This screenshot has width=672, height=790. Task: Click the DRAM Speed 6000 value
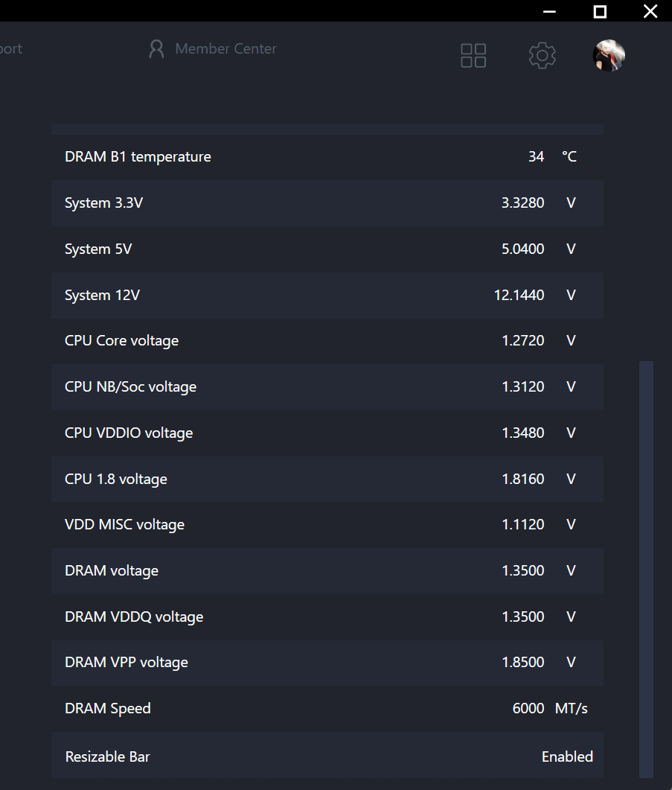pyautogui.click(x=528, y=708)
